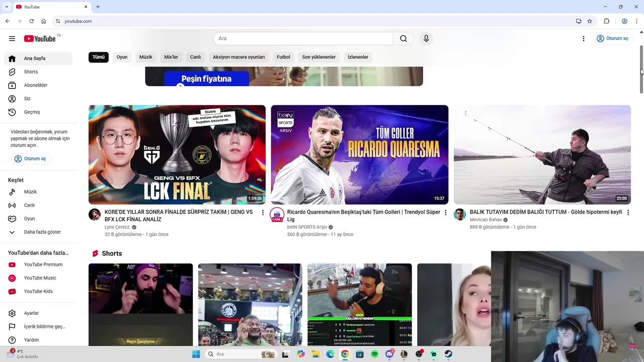The width and height of the screenshot is (644, 362).
Task: Click beIN SPORTS Arşiv channel avatar
Action: [x=277, y=215]
